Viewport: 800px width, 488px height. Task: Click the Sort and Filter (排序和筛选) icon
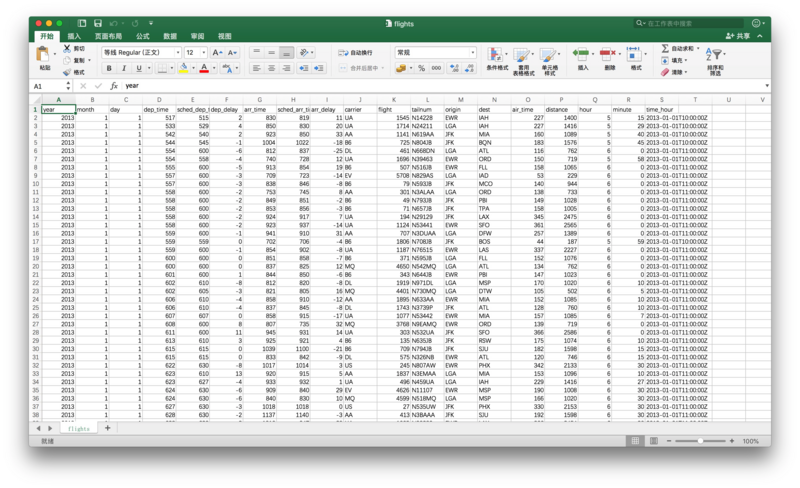(714, 58)
